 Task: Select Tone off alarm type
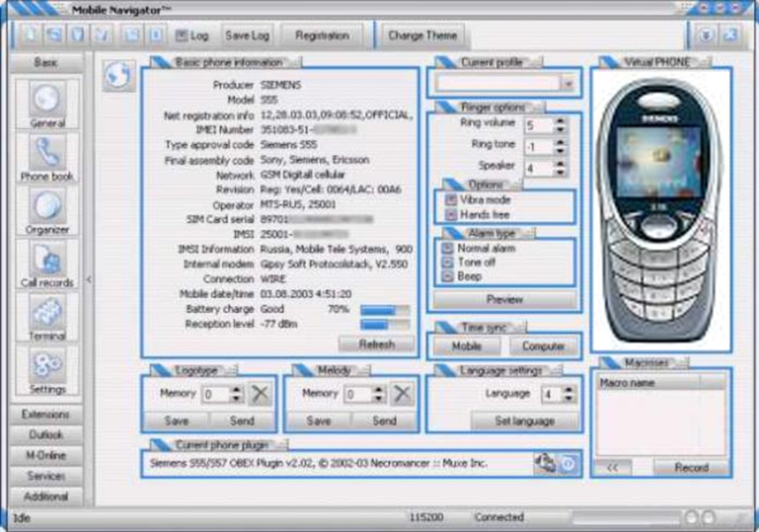pos(448,262)
